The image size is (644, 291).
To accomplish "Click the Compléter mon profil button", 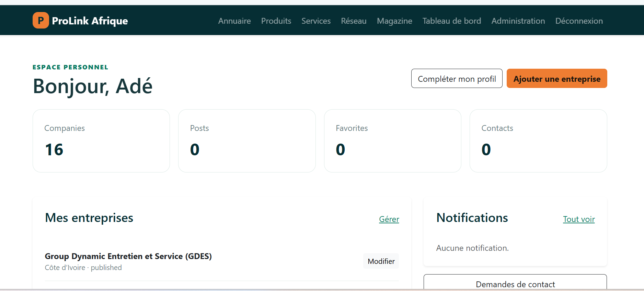I will [x=457, y=78].
